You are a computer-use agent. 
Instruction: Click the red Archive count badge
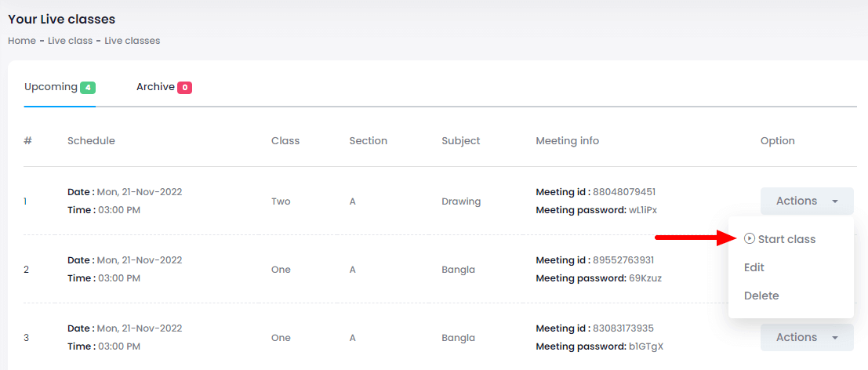click(x=185, y=88)
